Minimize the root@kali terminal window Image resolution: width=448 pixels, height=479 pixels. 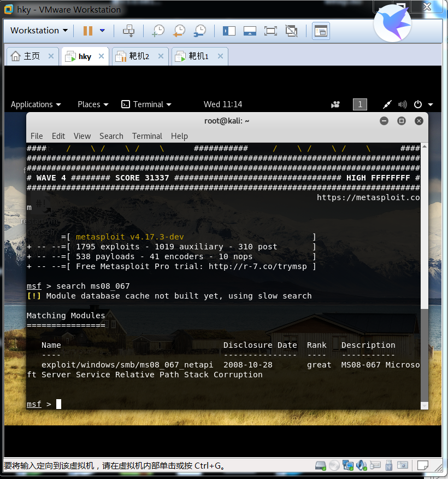[384, 121]
